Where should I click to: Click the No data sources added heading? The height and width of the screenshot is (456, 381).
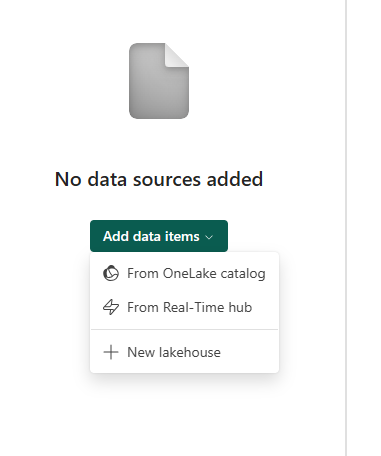click(159, 179)
